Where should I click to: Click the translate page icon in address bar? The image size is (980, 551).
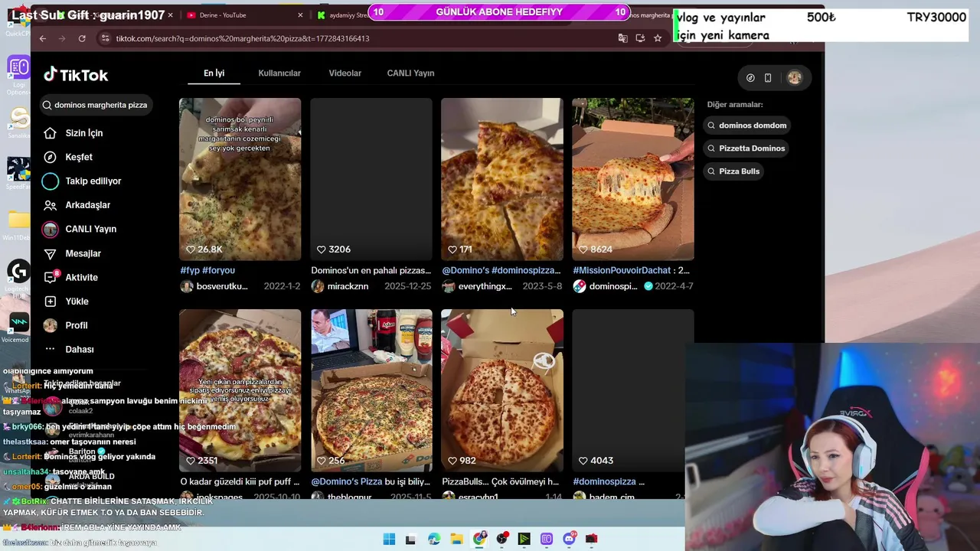point(622,38)
